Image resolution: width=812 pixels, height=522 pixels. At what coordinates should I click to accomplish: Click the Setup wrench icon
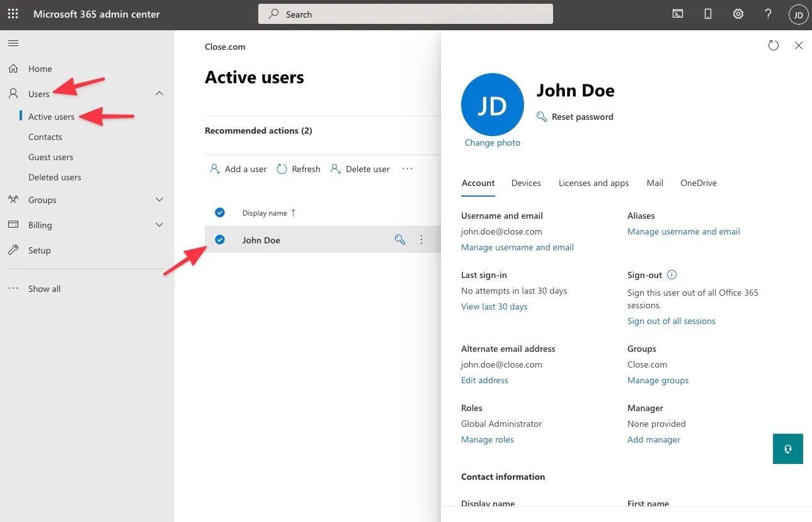13,250
